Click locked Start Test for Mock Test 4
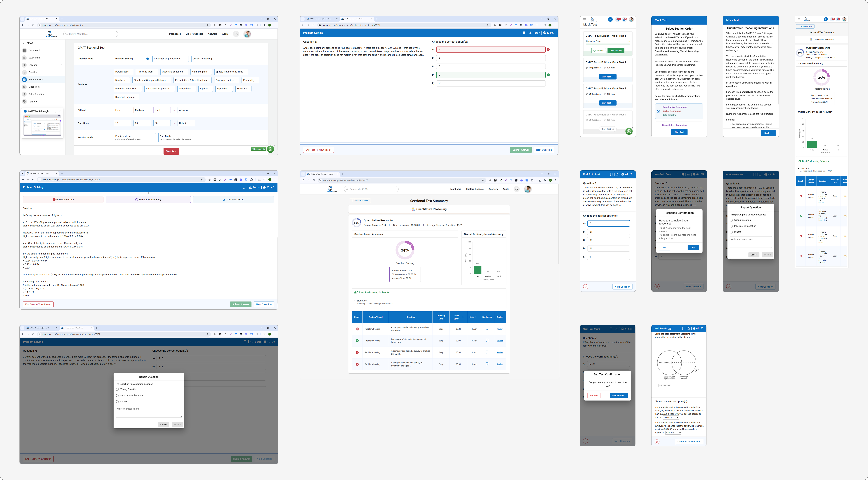The image size is (868, 480). click(608, 129)
